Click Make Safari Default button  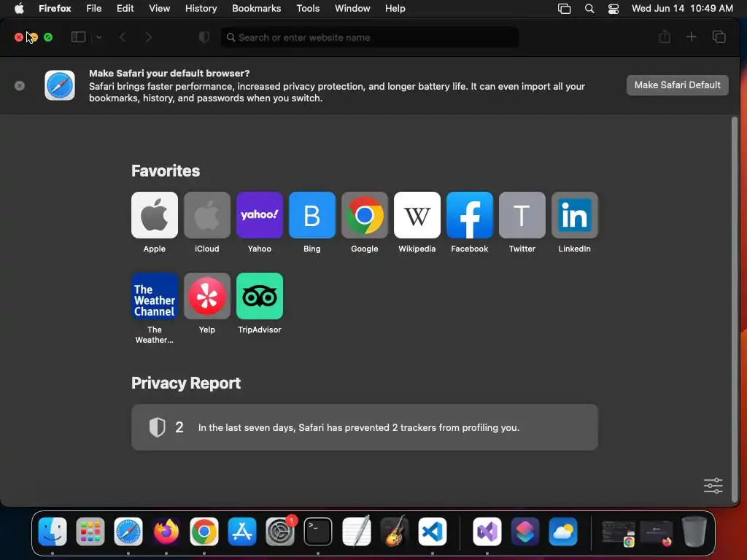[x=677, y=85]
